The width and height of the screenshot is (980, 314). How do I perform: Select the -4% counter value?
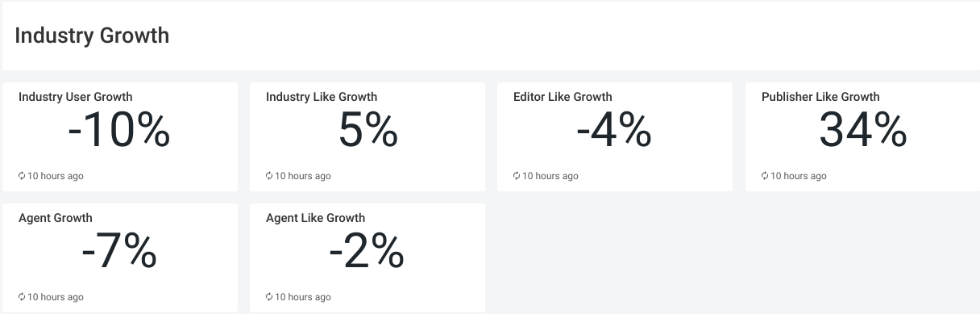614,130
